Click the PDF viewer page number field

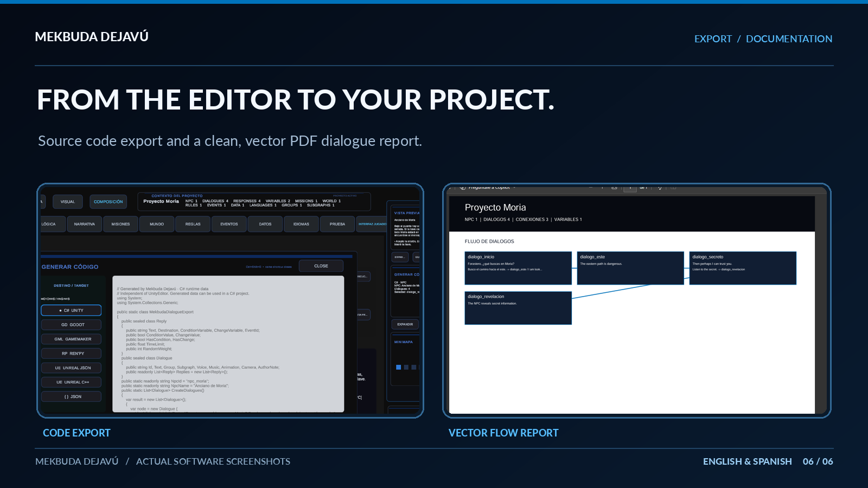click(630, 188)
